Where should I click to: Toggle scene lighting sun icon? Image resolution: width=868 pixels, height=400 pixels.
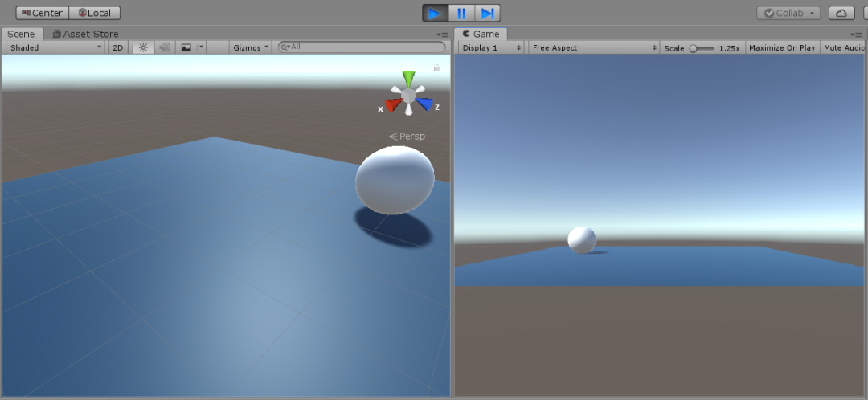point(143,47)
